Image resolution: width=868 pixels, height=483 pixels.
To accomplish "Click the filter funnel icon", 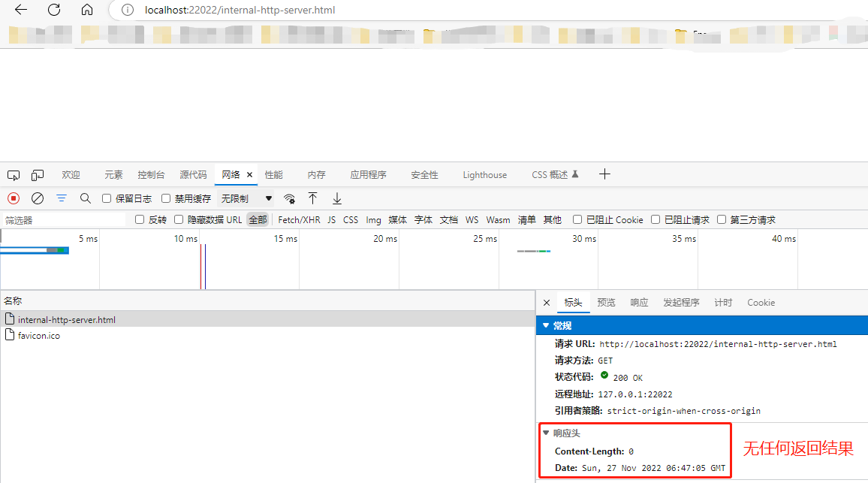I will pos(61,198).
